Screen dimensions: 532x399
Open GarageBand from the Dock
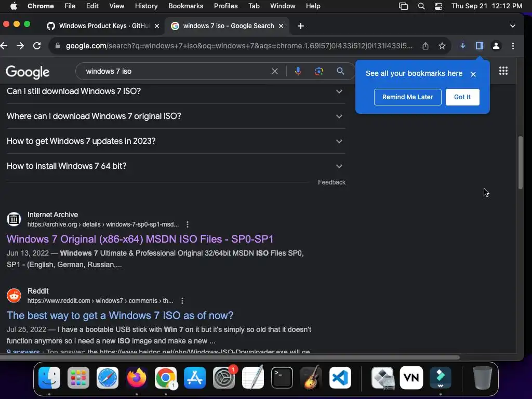(311, 378)
